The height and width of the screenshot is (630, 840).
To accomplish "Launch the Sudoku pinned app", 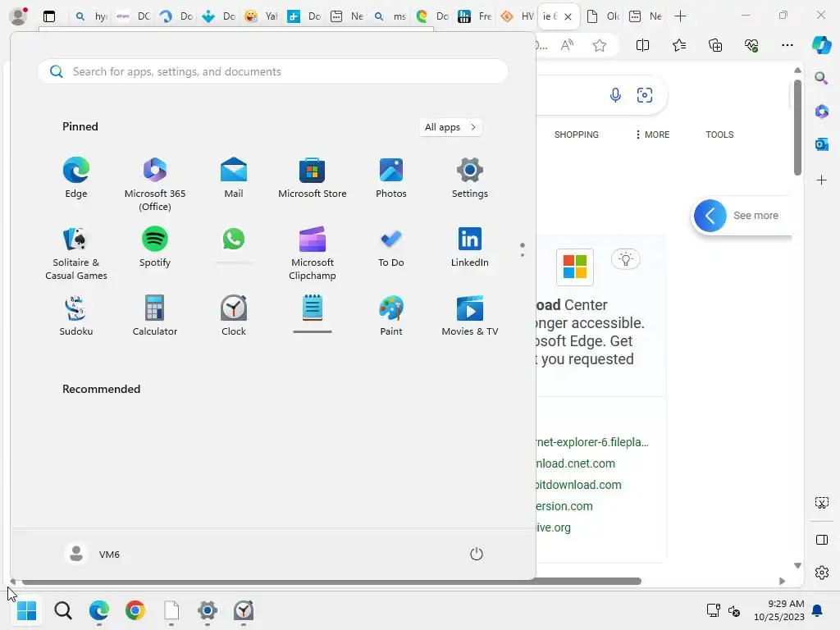I will coord(76,316).
